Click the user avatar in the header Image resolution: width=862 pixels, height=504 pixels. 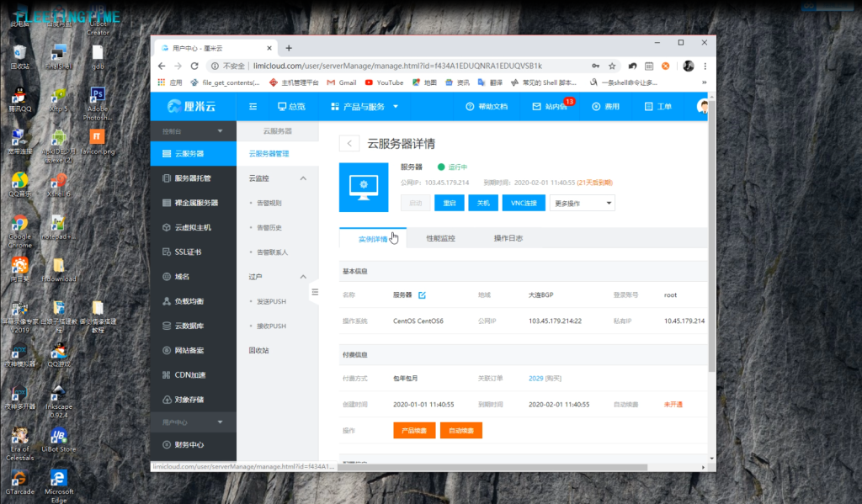pos(702,106)
